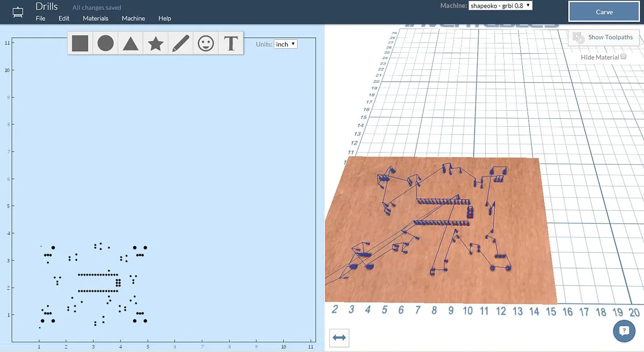Open the Edit menu
The image size is (644, 352).
click(64, 18)
